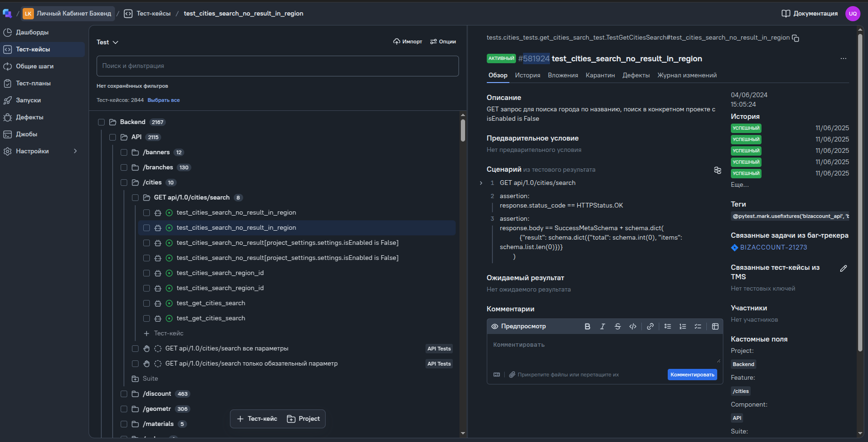
Task: Insert bulleted list in comment editor
Action: pos(668,326)
